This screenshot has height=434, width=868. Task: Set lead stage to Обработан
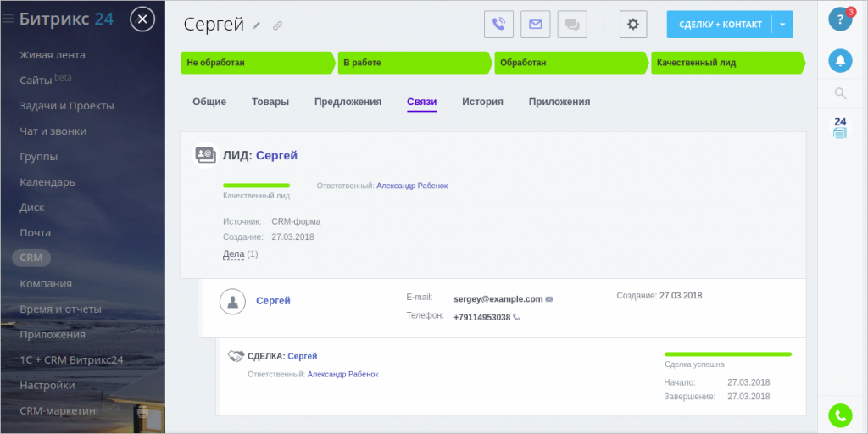coord(571,63)
